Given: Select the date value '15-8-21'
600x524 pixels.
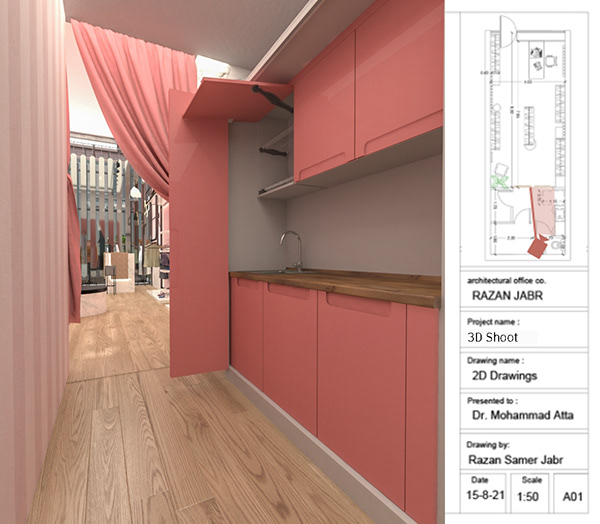Looking at the screenshot, I should pos(485,495).
